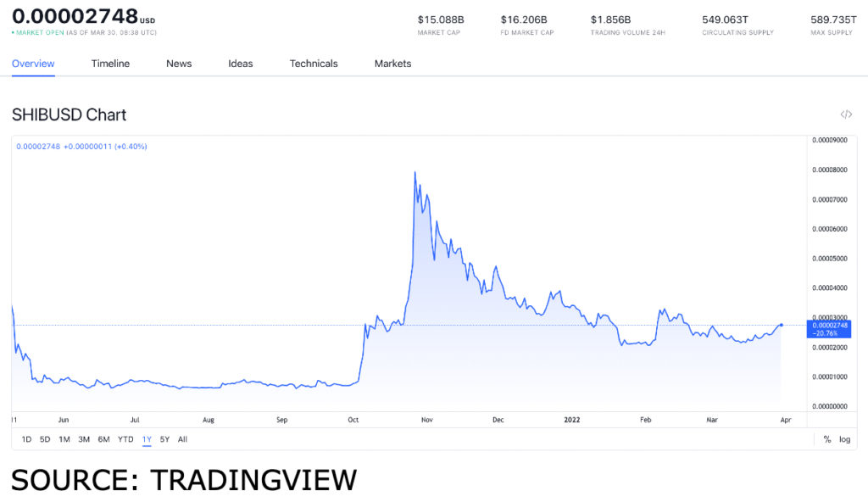Click the SHIBUSD Chart heading

70,114
